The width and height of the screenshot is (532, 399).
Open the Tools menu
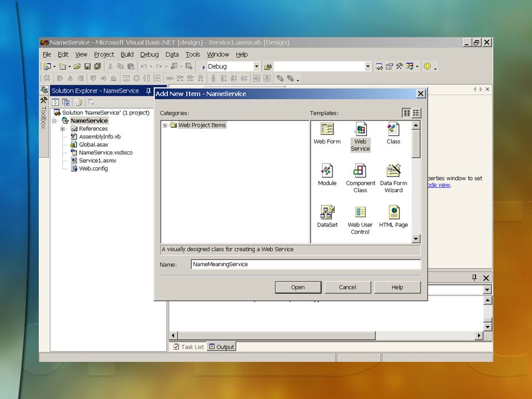193,54
